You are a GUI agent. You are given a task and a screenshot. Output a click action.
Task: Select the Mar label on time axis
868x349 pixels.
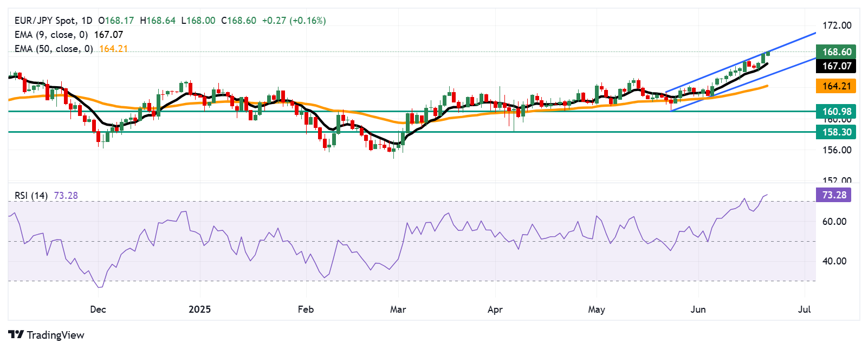[x=398, y=309]
